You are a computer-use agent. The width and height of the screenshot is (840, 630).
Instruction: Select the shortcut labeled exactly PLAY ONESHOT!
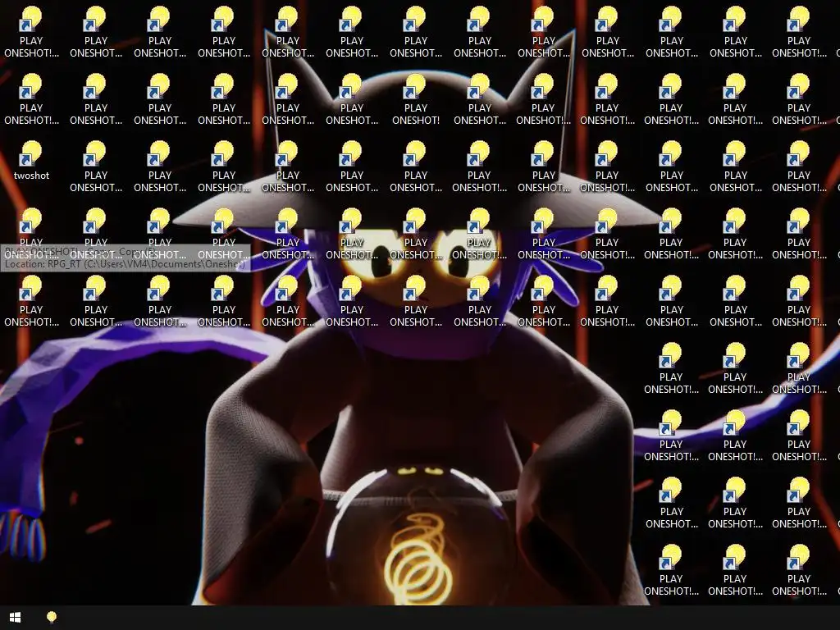416,99
